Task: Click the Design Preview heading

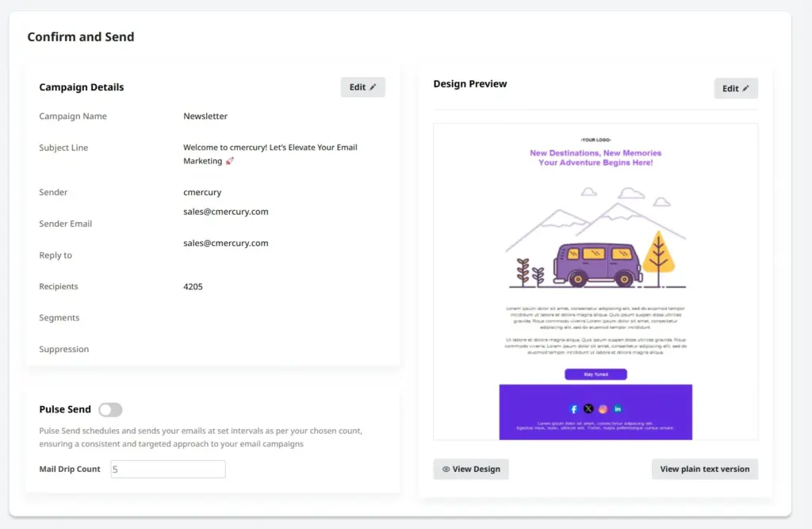Action: (x=469, y=84)
